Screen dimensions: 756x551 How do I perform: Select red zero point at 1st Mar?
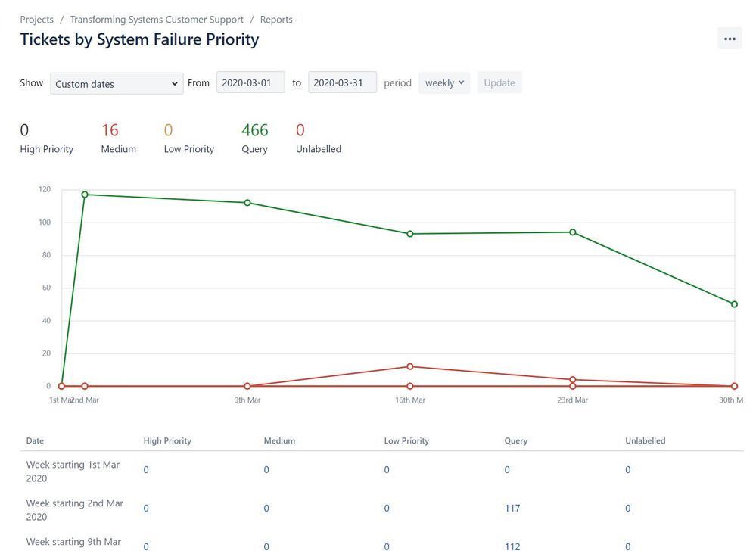pos(61,386)
